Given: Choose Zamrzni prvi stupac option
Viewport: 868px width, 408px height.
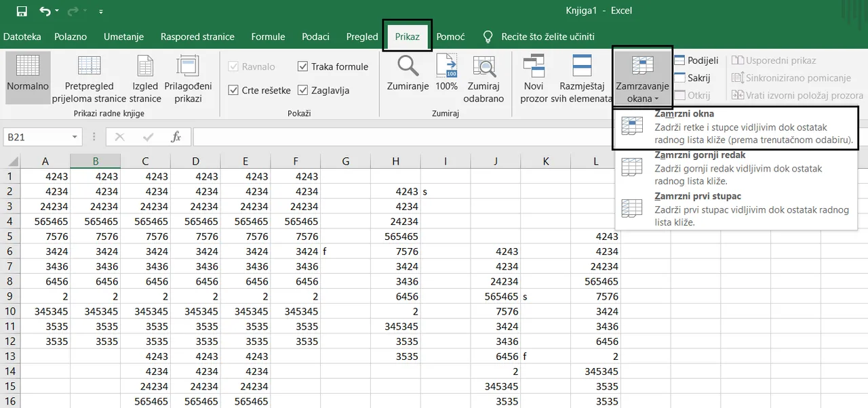Looking at the screenshot, I should tap(736, 209).
